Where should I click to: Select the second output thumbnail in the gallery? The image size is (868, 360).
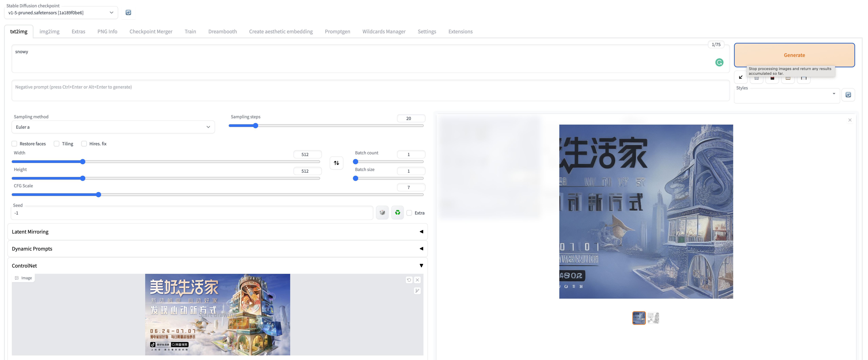coord(653,318)
